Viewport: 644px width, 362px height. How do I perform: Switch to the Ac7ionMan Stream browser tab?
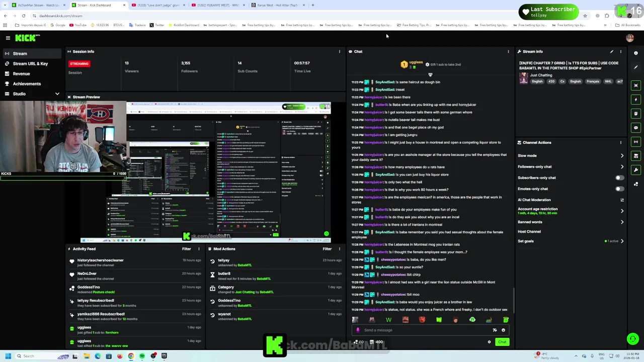(38, 5)
